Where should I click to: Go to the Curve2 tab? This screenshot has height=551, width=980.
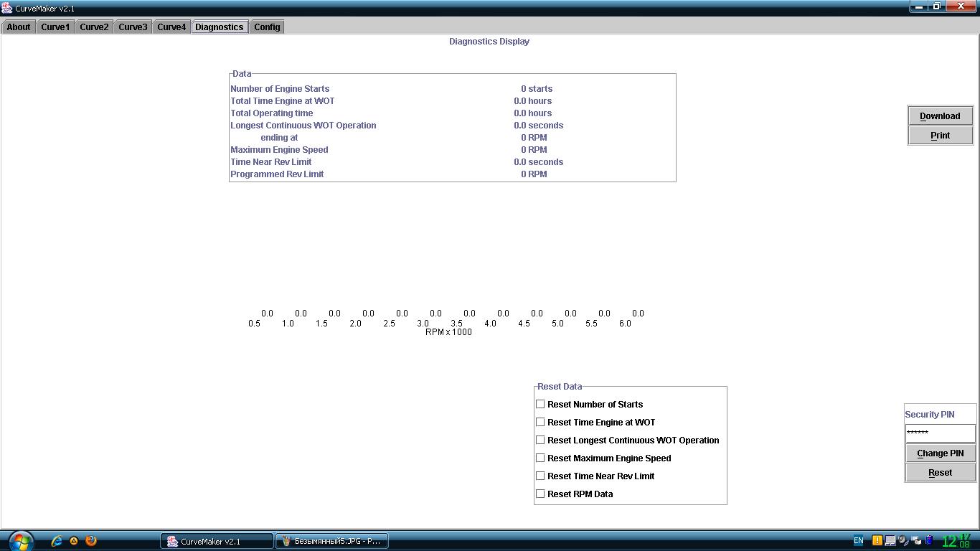(x=94, y=27)
